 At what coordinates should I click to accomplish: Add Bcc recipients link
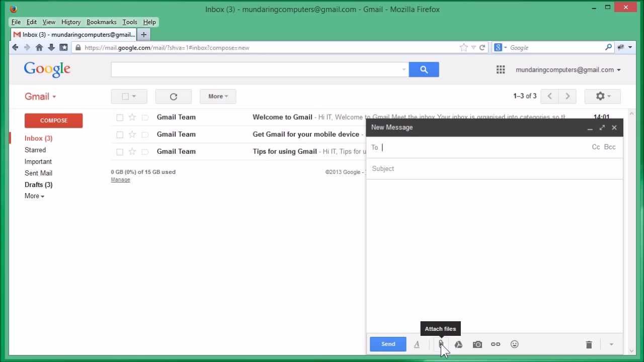click(x=610, y=147)
